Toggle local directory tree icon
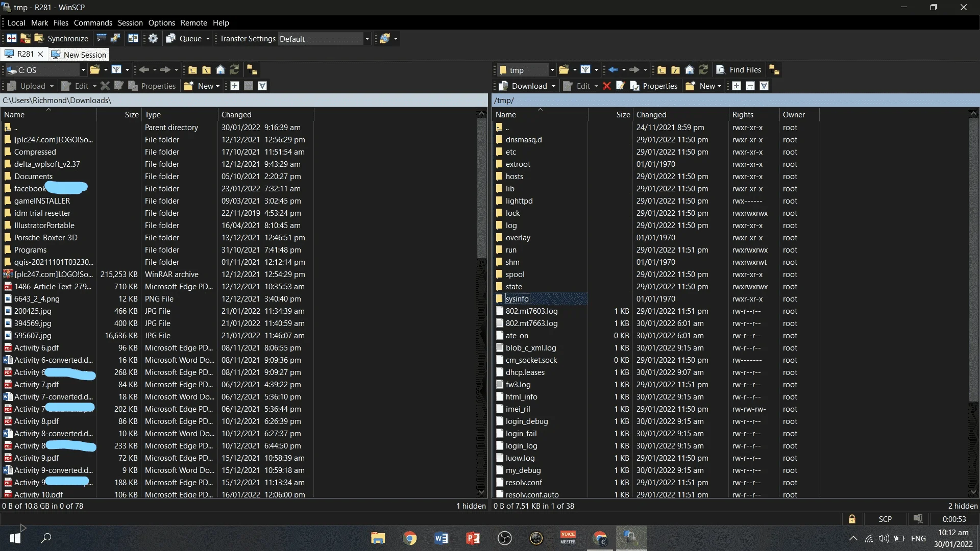The width and height of the screenshot is (980, 551). (x=252, y=70)
